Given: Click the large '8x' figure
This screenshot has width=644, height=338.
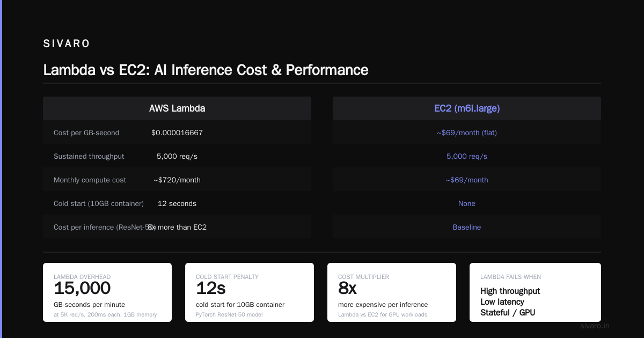Looking at the screenshot, I should coord(347,288).
